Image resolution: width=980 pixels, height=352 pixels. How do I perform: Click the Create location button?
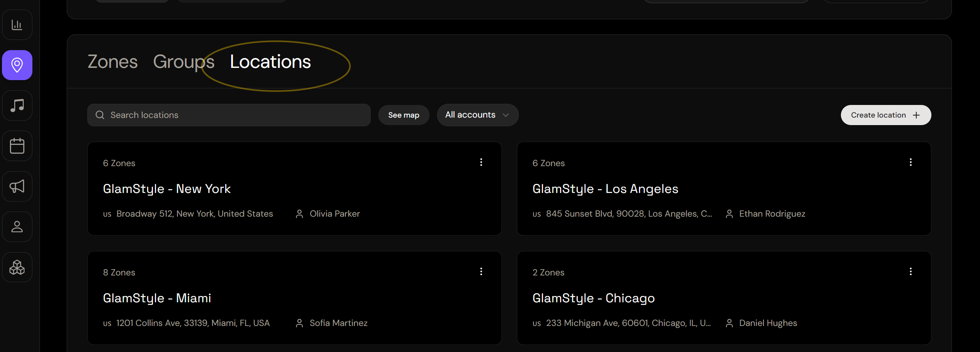(x=886, y=115)
